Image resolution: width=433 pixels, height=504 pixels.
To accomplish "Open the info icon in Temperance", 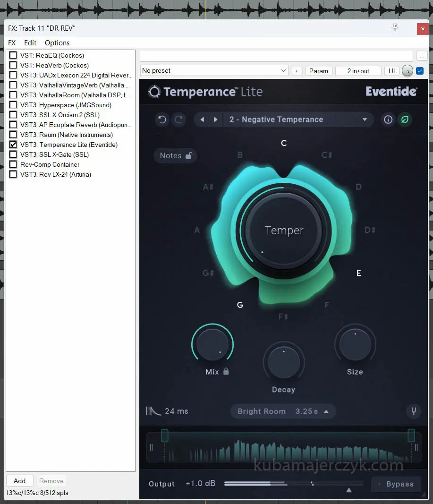I will 388,120.
